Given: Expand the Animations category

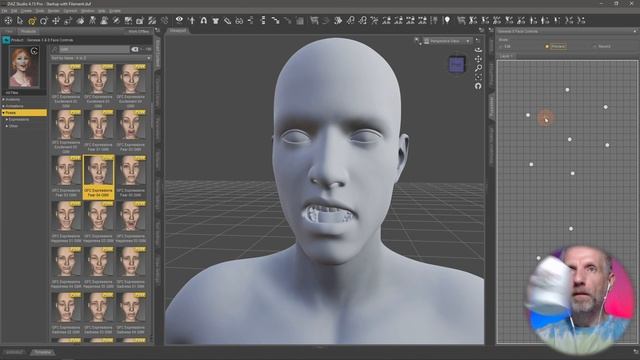Looking at the screenshot, I should [x=4, y=106].
